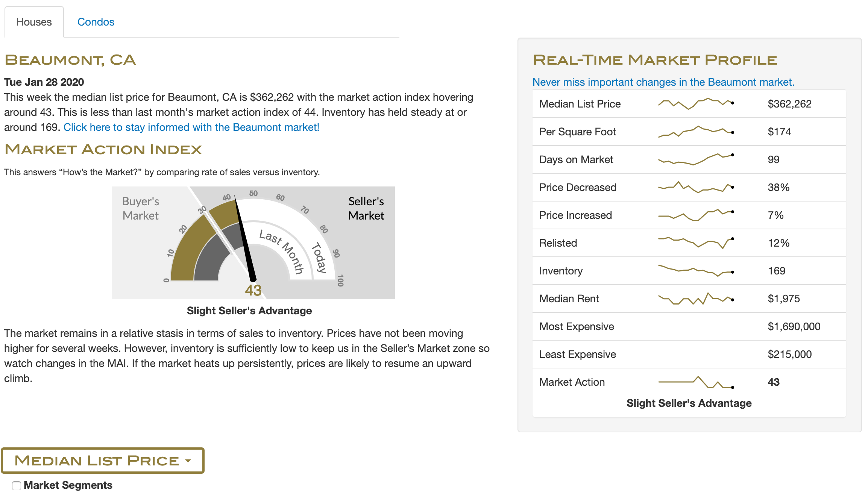This screenshot has height=494, width=868.
Task: Click the Market Action Index gauge
Action: coord(253,242)
